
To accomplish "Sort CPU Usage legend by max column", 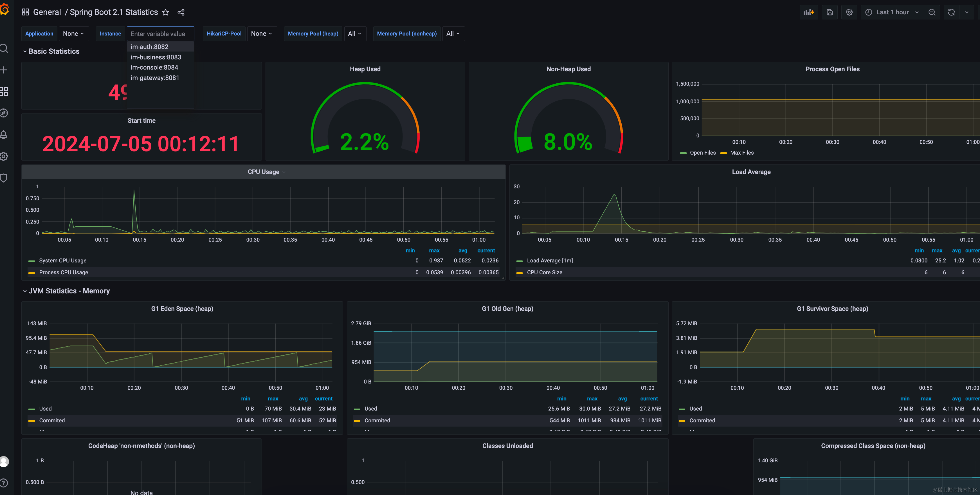I will (x=434, y=251).
